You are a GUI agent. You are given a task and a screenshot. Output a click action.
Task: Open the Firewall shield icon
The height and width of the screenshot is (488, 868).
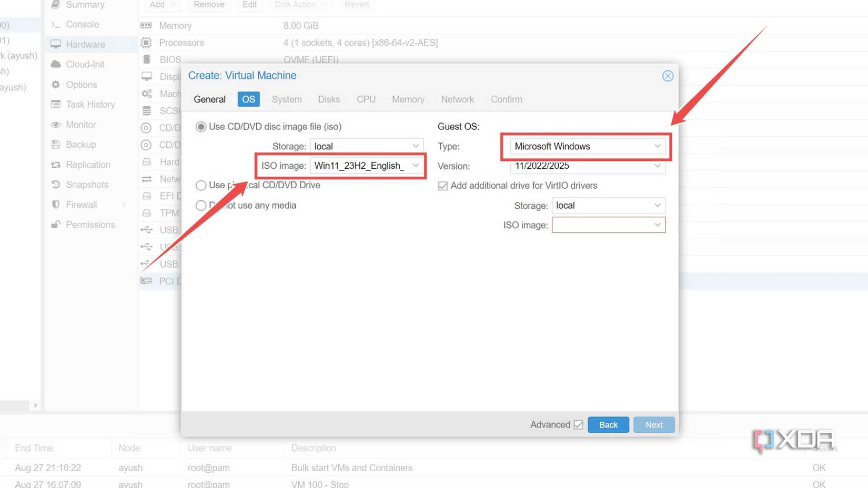coord(56,205)
